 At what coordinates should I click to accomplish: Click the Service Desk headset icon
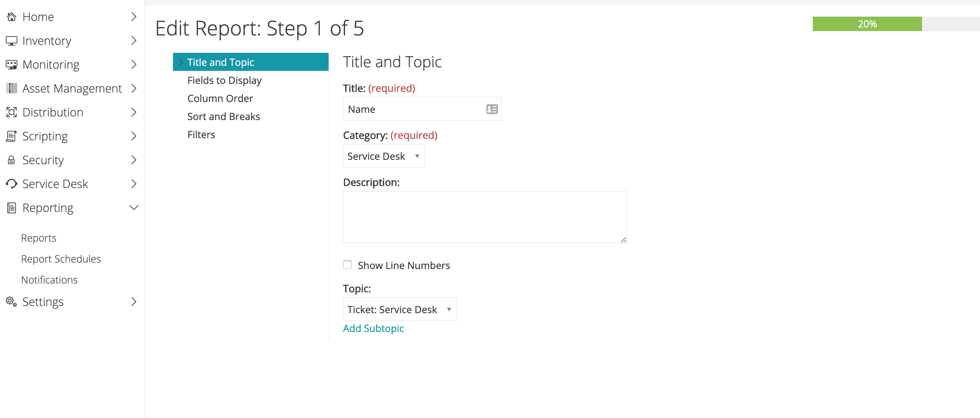[x=12, y=184]
